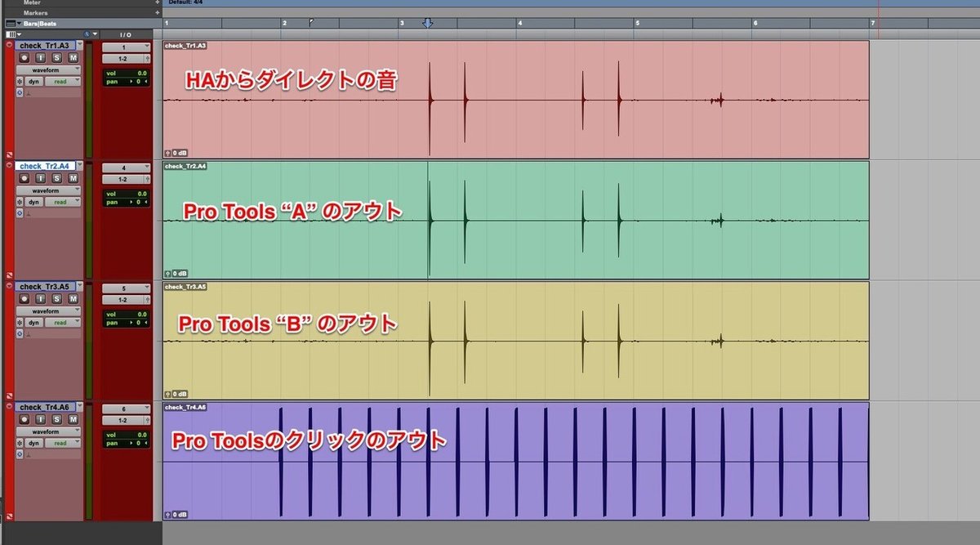The image size is (980, 545).
Task: Click the vol field on check_Tr3.A5
Action: tap(127, 313)
